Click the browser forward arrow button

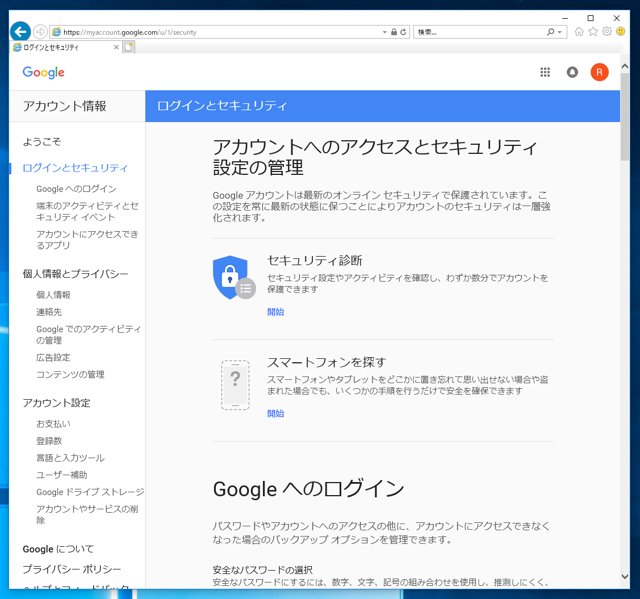(40, 31)
